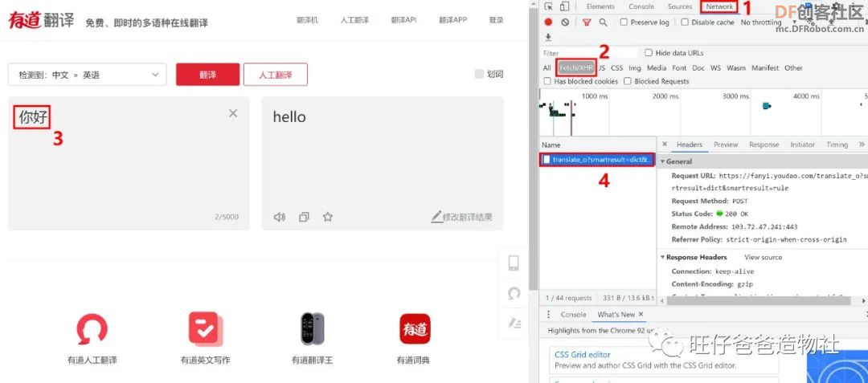Filter requests by WS
Viewport: 868px width, 383px height.
pyautogui.click(x=716, y=68)
